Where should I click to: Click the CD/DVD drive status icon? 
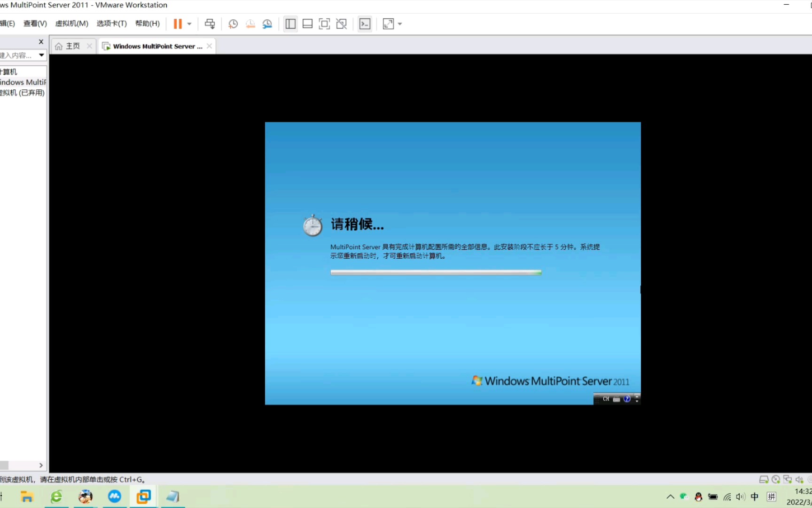pos(776,479)
